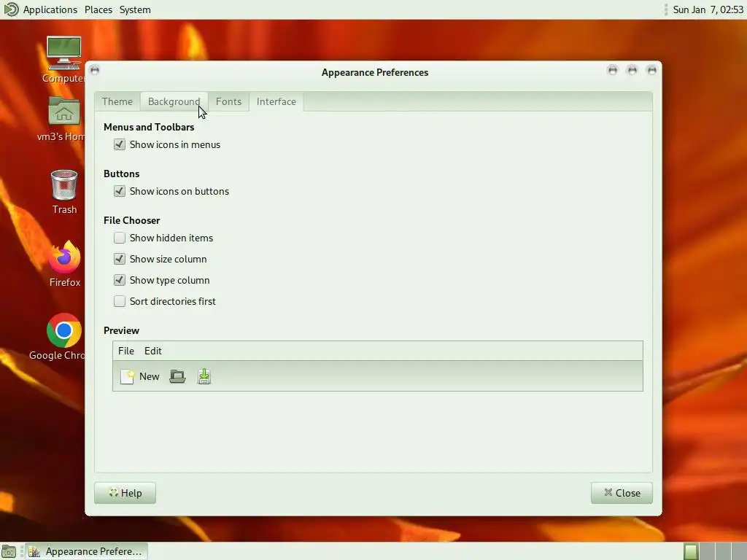Open the Edit menu in Preview

[153, 351]
